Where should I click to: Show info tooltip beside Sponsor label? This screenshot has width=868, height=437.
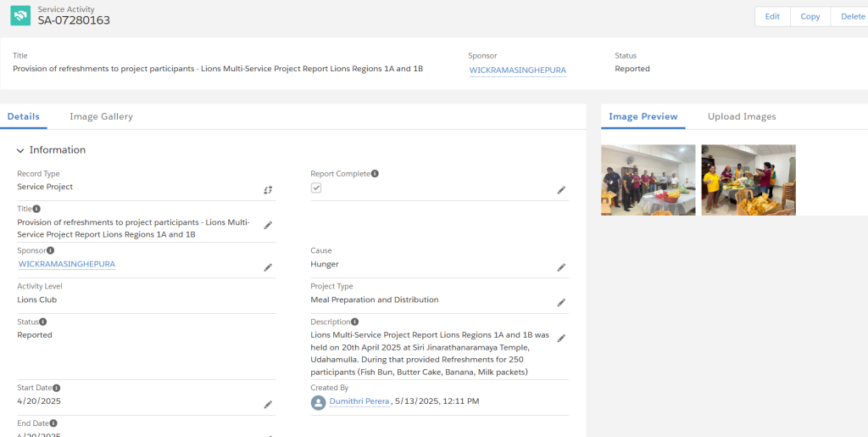coord(50,250)
